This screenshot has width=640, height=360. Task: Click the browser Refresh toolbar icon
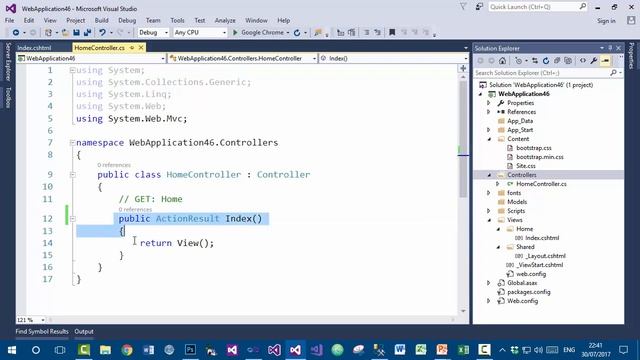pos(297,32)
